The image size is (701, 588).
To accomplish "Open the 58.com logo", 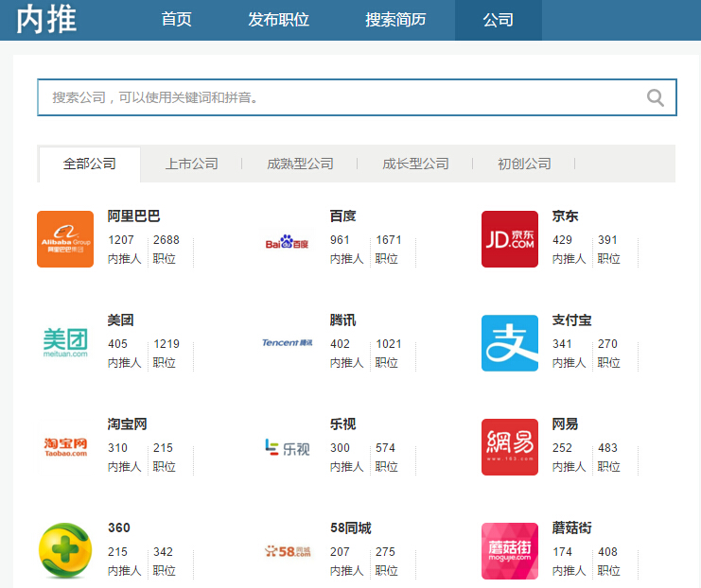I will tap(288, 551).
